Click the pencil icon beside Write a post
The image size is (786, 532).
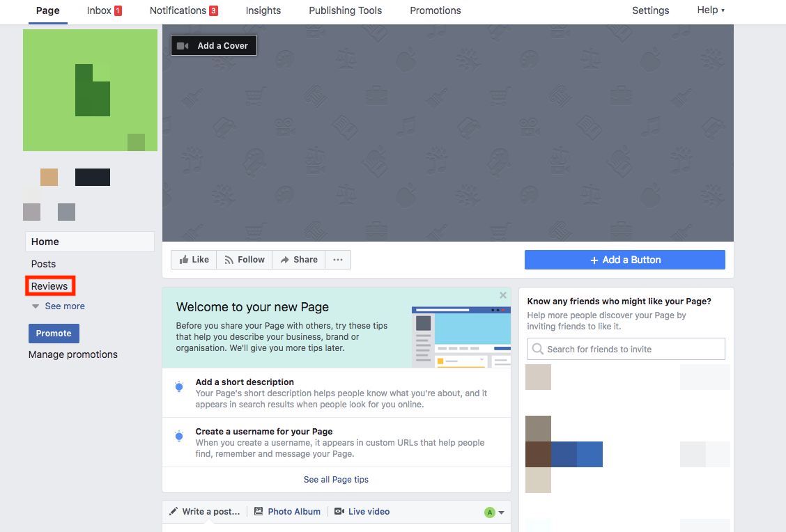click(x=174, y=512)
